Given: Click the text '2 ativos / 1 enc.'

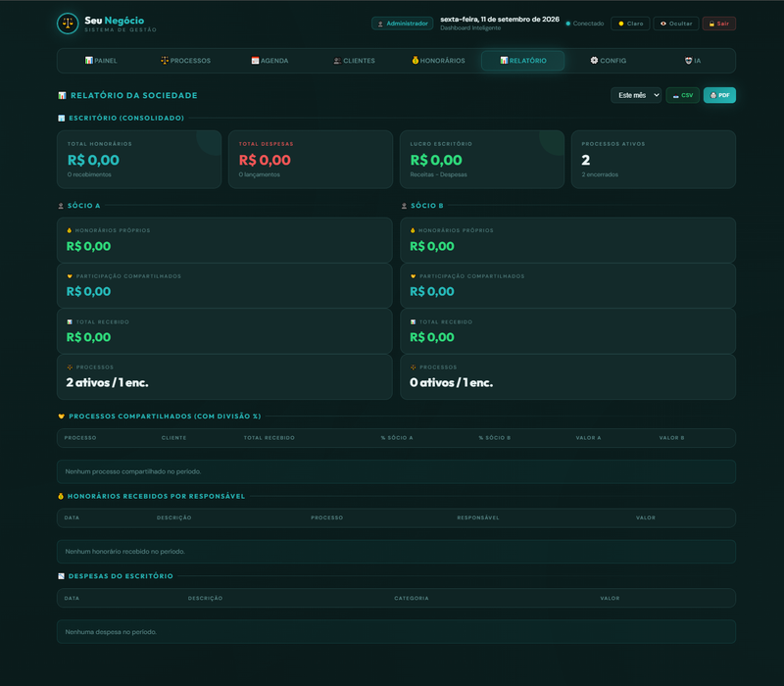Looking at the screenshot, I should (x=108, y=382).
